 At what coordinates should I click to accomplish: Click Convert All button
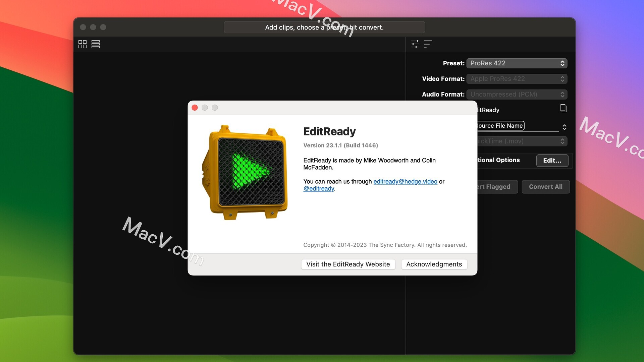click(x=546, y=186)
